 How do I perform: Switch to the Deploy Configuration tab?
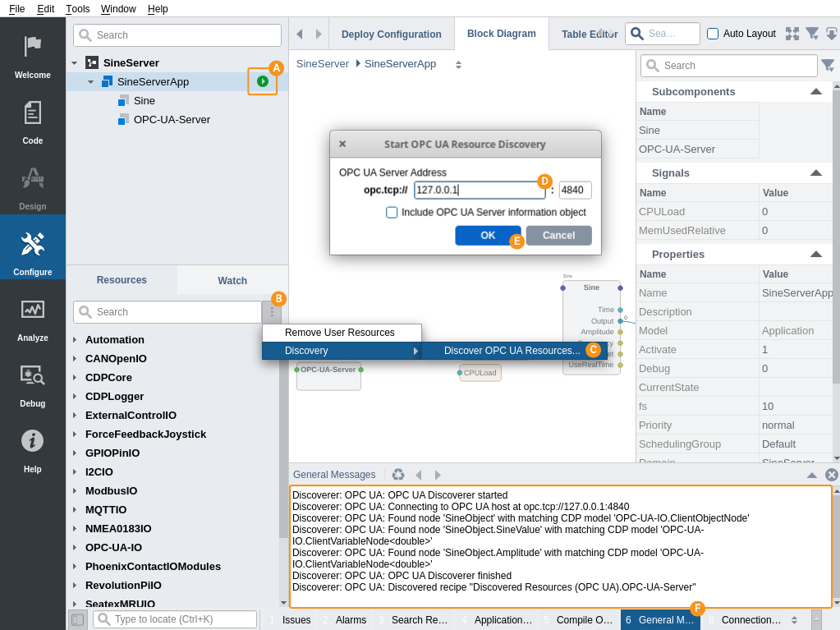(391, 34)
